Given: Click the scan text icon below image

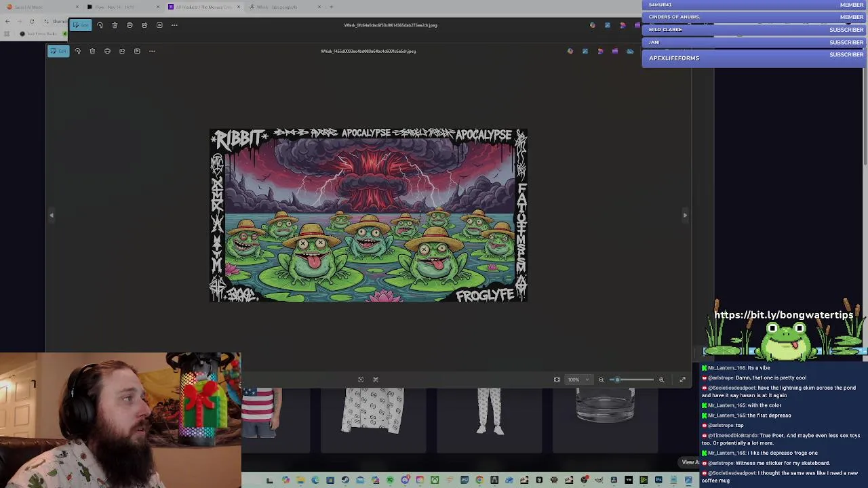Looking at the screenshot, I should tap(376, 380).
